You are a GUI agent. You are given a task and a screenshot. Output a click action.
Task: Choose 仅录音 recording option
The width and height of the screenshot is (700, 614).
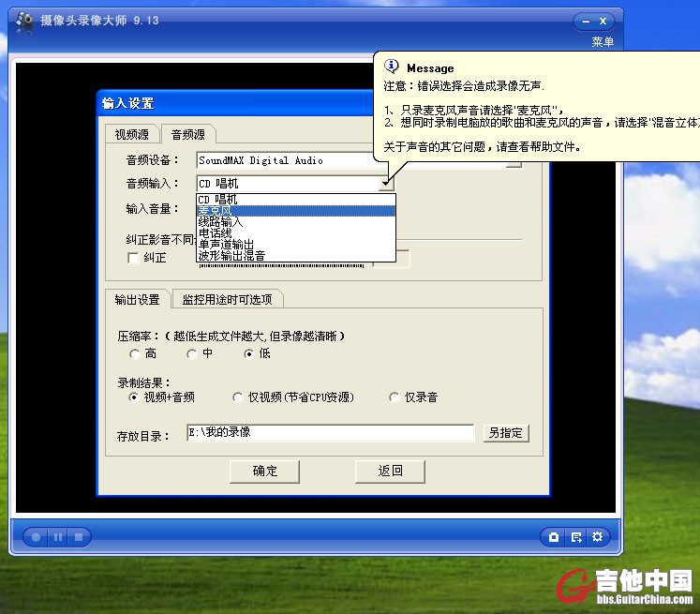coord(394,397)
